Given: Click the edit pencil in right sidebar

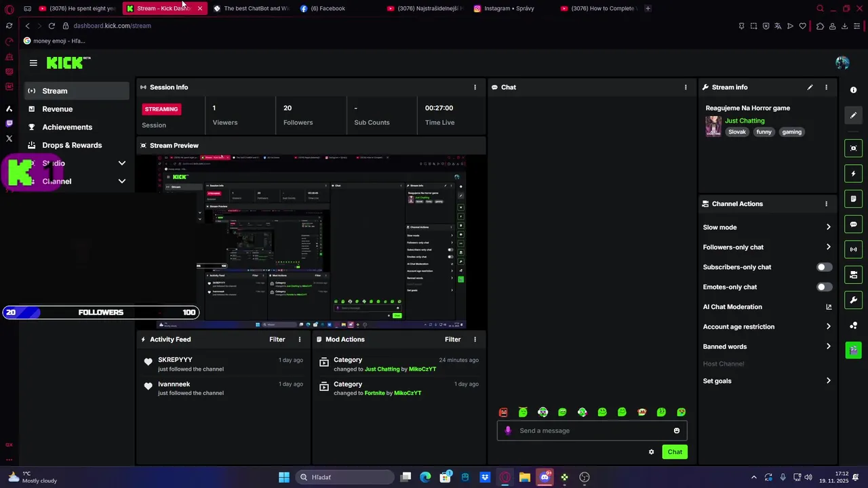Looking at the screenshot, I should [x=854, y=115].
